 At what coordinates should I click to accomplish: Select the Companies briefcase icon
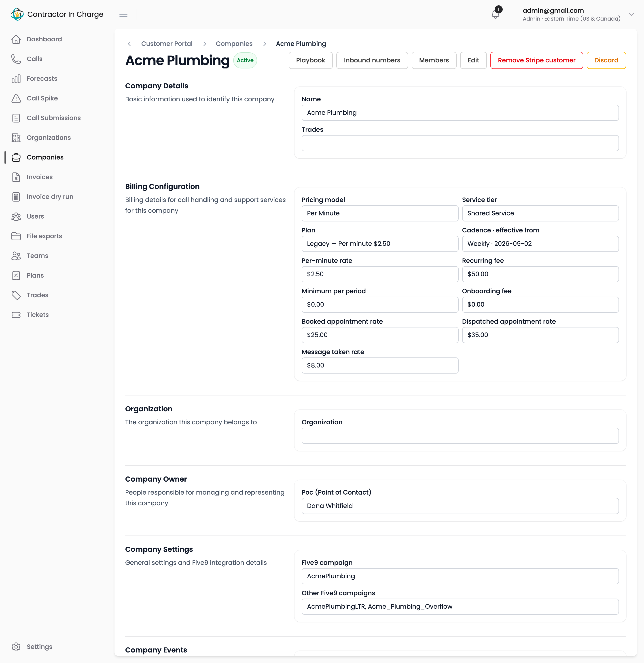coord(16,157)
